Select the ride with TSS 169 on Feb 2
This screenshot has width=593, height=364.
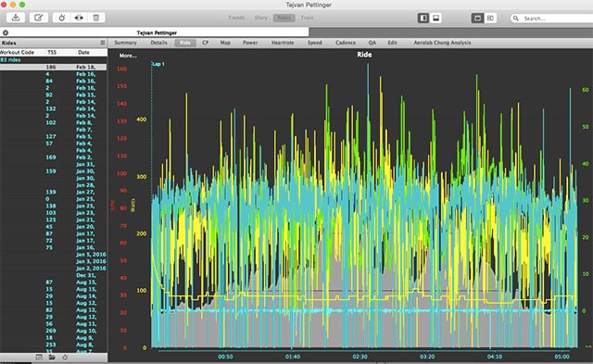coord(54,157)
